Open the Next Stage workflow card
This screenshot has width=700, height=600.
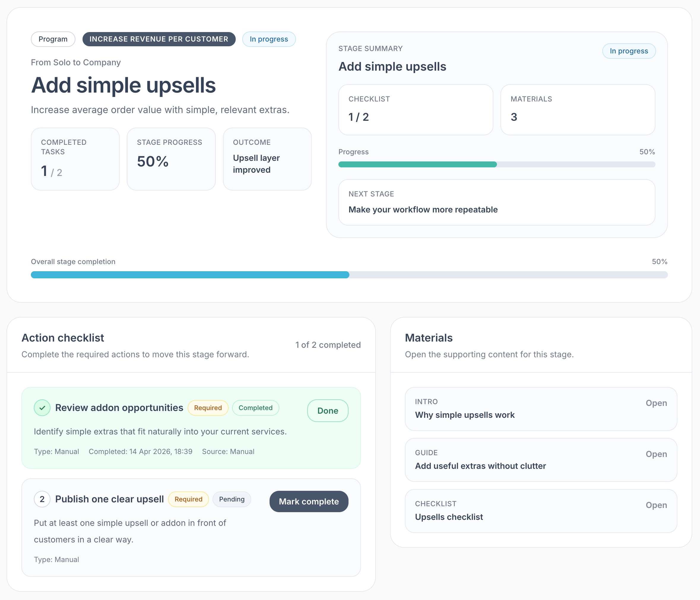tap(496, 202)
